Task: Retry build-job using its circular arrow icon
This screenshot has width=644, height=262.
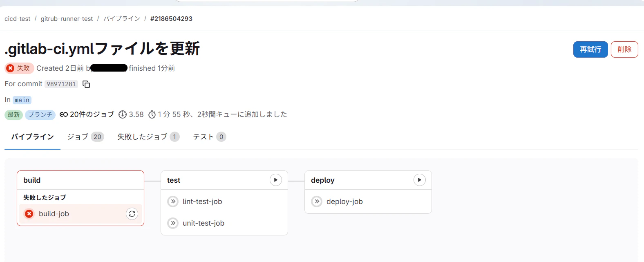Action: 132,214
